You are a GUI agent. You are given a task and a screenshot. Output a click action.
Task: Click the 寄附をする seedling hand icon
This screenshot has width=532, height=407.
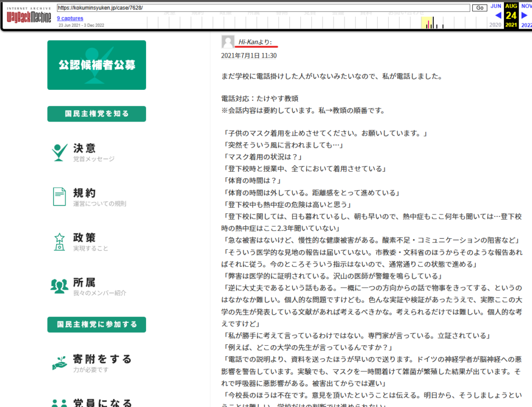pos(59,362)
